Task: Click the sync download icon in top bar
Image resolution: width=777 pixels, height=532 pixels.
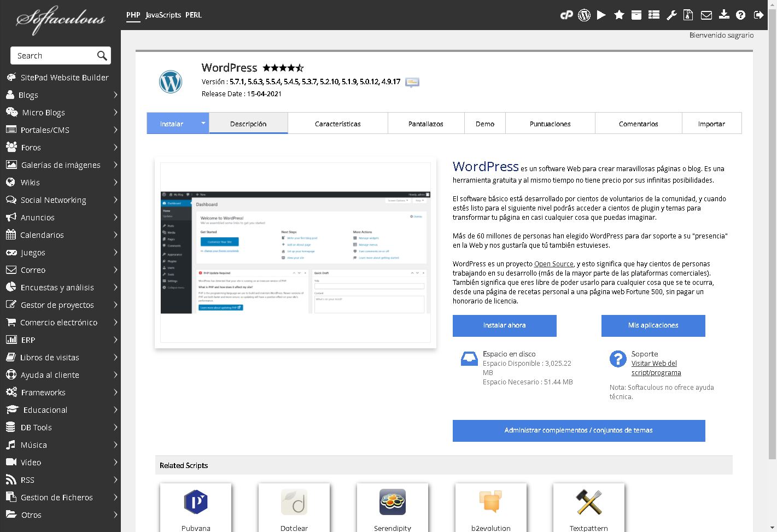Action: [x=724, y=15]
